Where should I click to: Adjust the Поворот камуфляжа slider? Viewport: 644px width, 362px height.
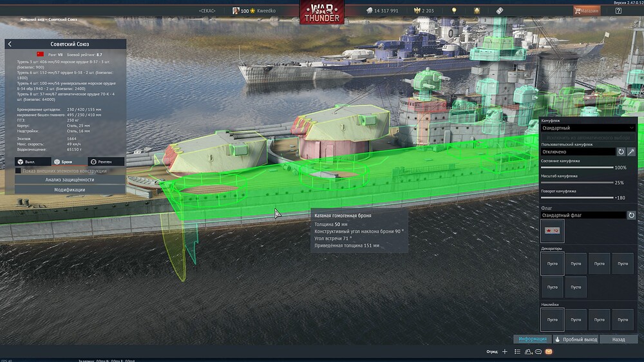coord(577,198)
